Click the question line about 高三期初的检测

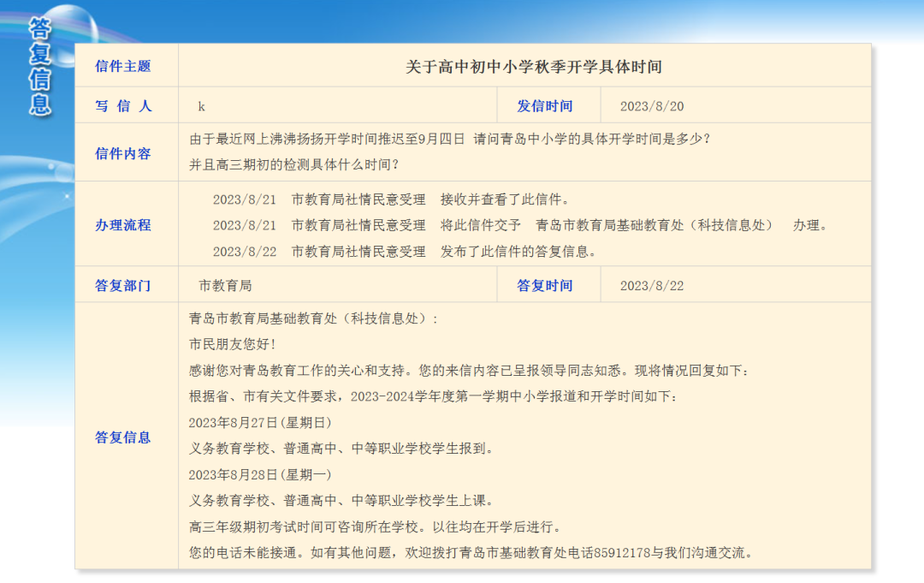pos(293,164)
